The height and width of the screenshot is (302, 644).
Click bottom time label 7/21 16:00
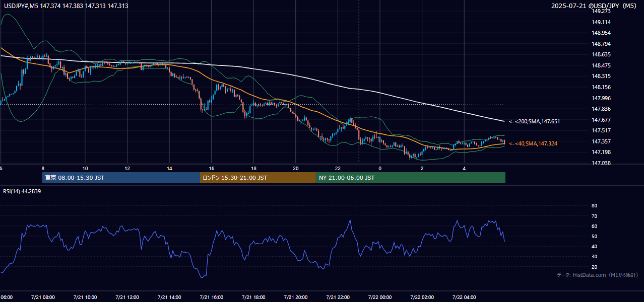(x=212, y=297)
